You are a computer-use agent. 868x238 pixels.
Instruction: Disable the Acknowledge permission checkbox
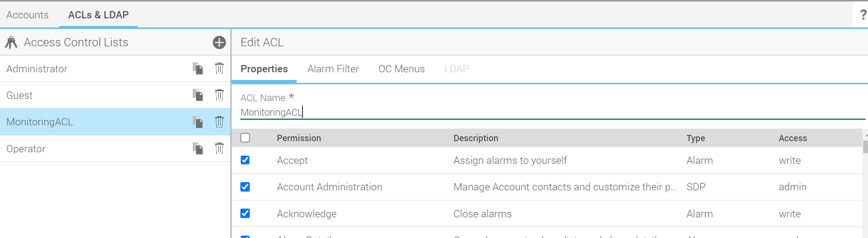[x=245, y=213]
